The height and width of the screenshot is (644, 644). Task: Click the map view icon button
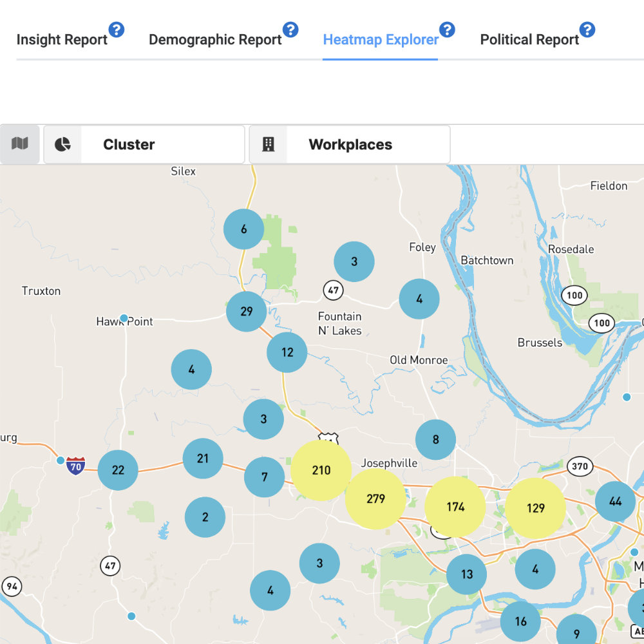click(x=20, y=144)
